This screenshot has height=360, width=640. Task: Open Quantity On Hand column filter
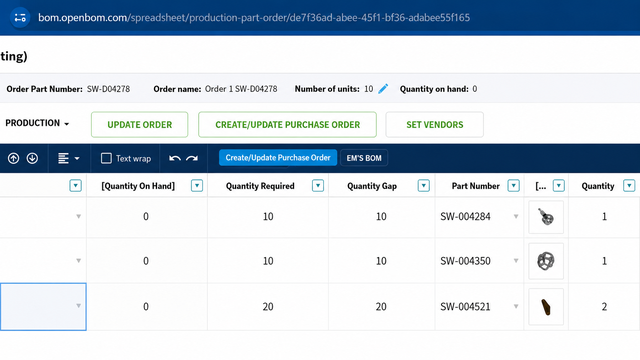[197, 186]
